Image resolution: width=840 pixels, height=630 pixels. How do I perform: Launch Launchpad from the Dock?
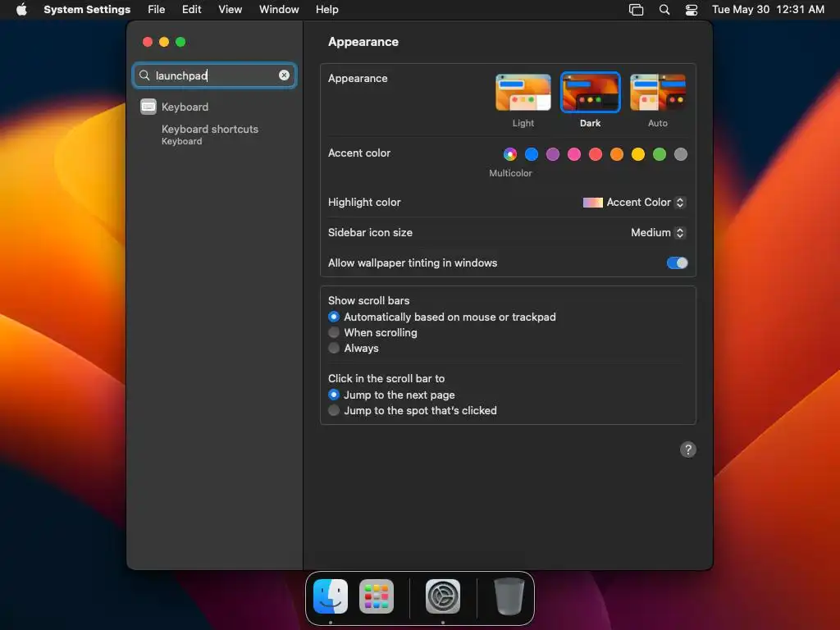tap(376, 596)
